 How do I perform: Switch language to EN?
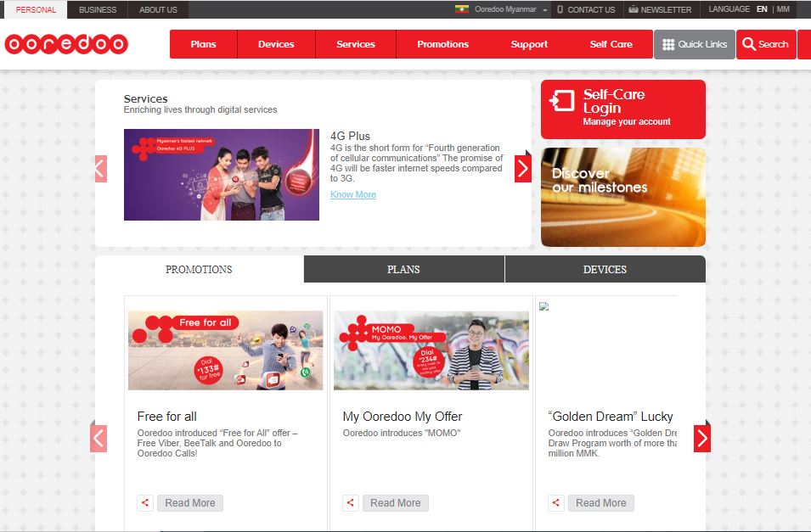pos(762,9)
